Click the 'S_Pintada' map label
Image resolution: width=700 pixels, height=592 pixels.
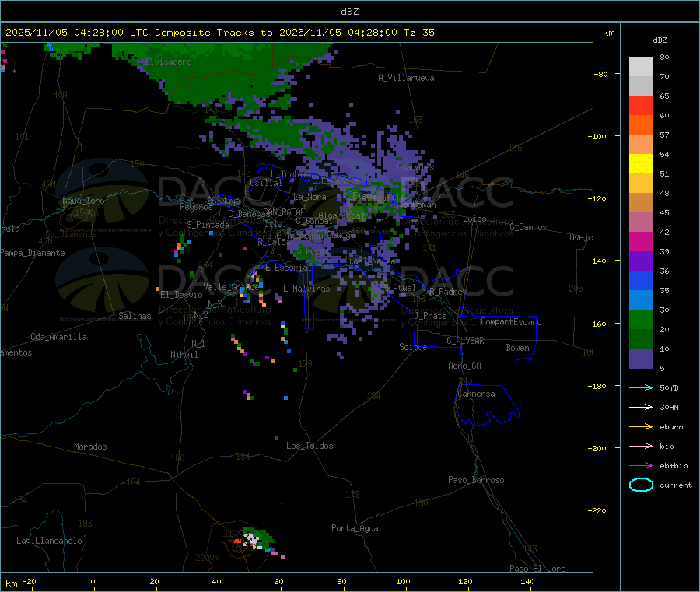[x=208, y=225]
